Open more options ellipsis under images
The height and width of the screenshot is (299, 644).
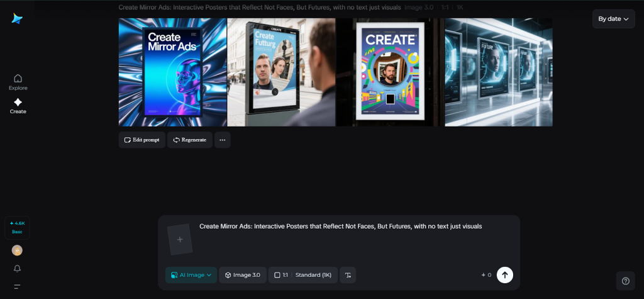(x=222, y=140)
